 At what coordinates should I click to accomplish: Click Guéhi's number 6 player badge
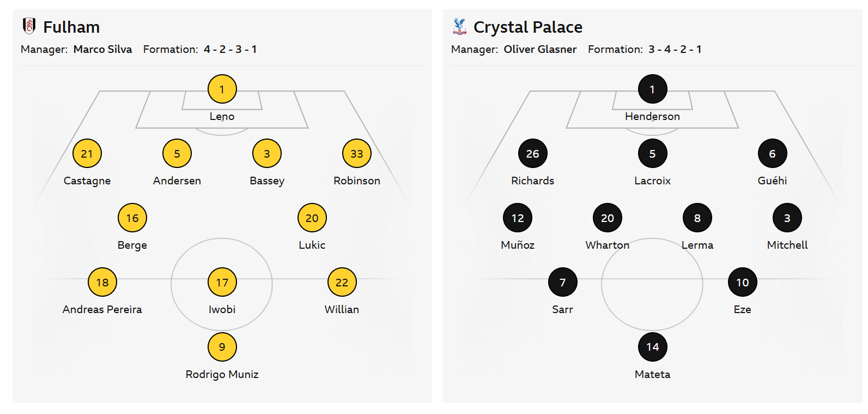(x=772, y=153)
